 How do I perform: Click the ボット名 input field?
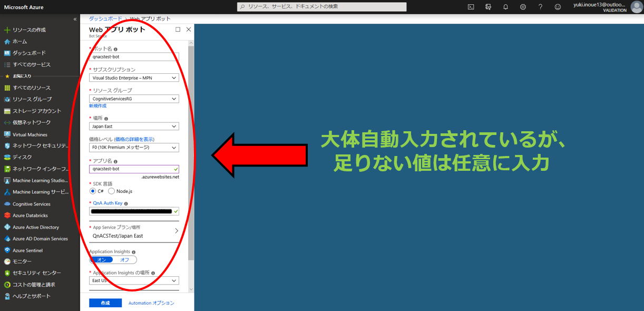(134, 57)
